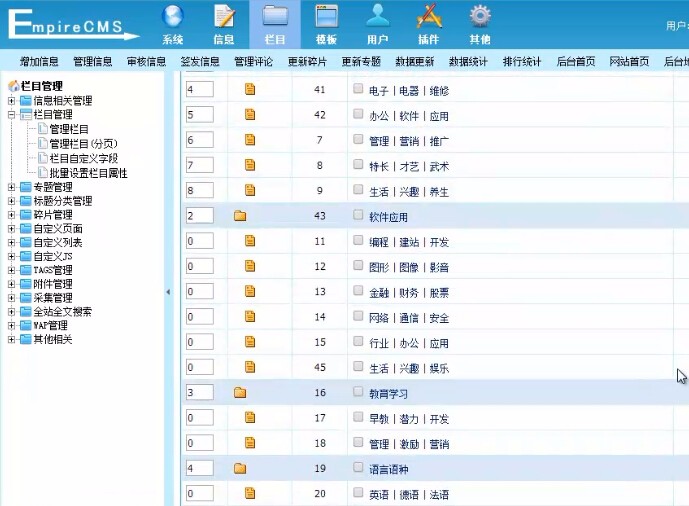
Task: Check the box for 管理|营销|推广
Action: point(358,139)
